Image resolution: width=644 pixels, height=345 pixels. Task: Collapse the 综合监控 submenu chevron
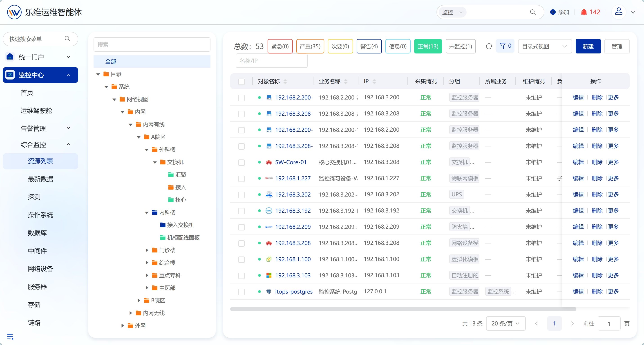[68, 145]
